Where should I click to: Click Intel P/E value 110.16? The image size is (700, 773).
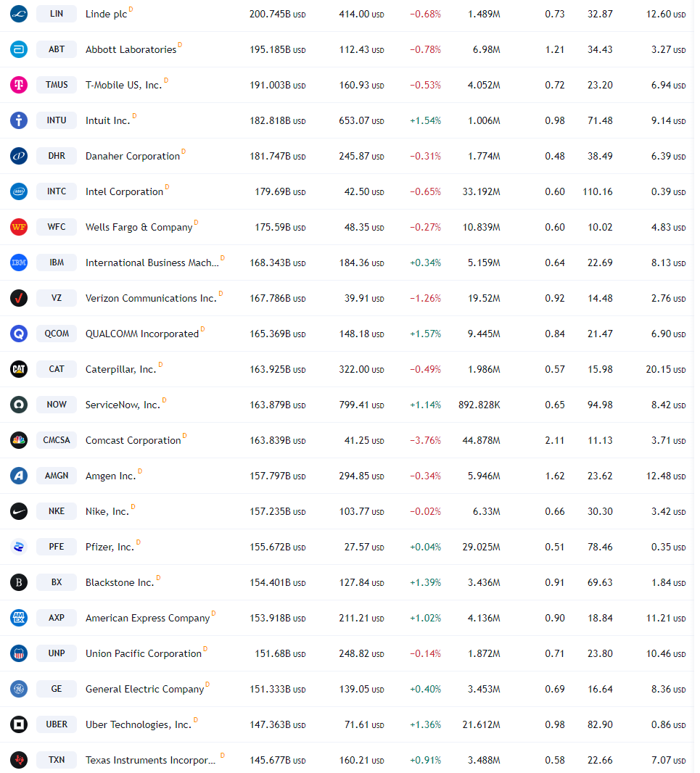(598, 191)
